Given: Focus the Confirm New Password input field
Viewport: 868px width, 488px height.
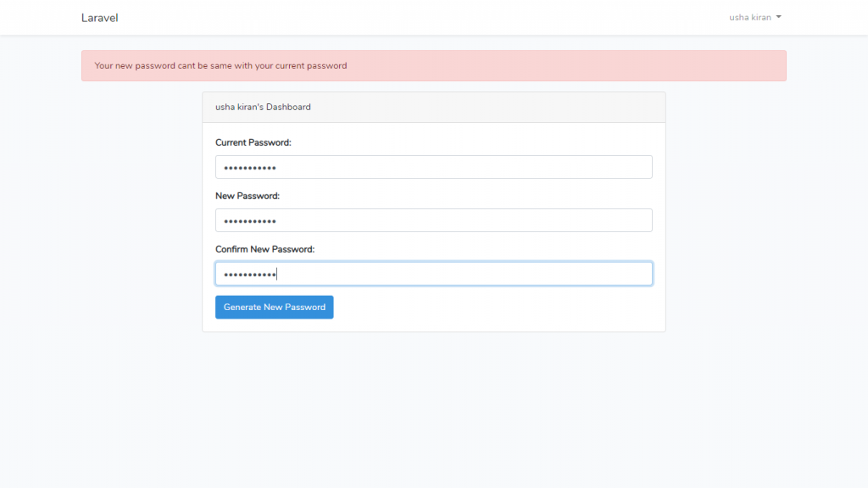Looking at the screenshot, I should (x=433, y=274).
